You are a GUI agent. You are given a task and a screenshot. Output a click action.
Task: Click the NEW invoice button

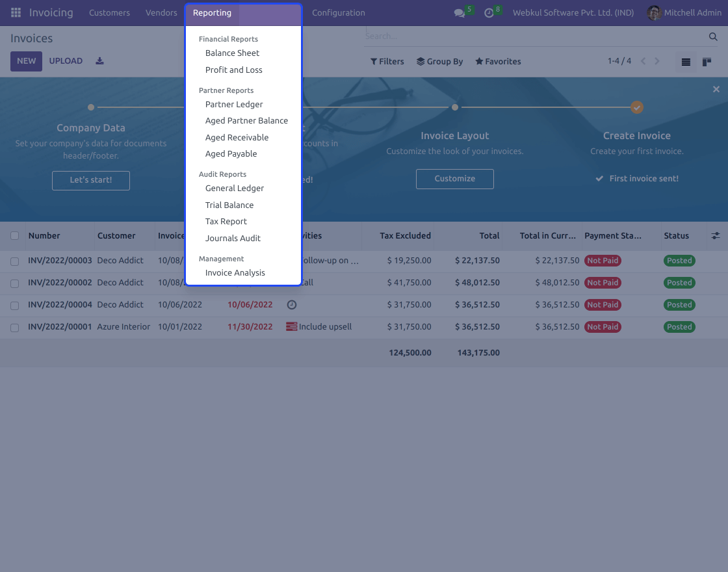(27, 61)
